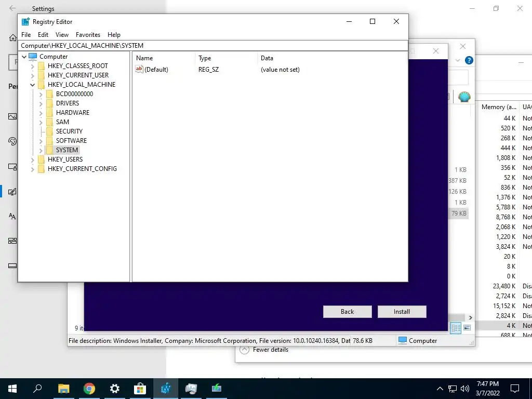Click the registry address bar path field
The image size is (532, 399).
click(213, 46)
